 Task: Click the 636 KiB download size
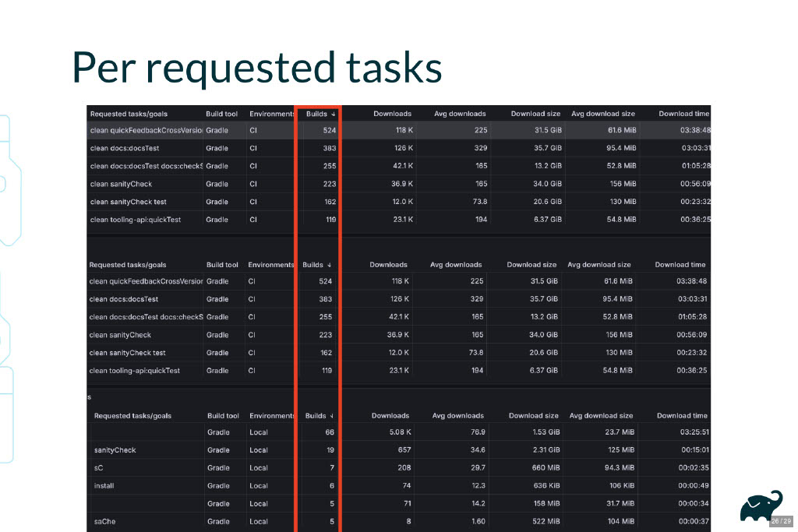[546, 486]
